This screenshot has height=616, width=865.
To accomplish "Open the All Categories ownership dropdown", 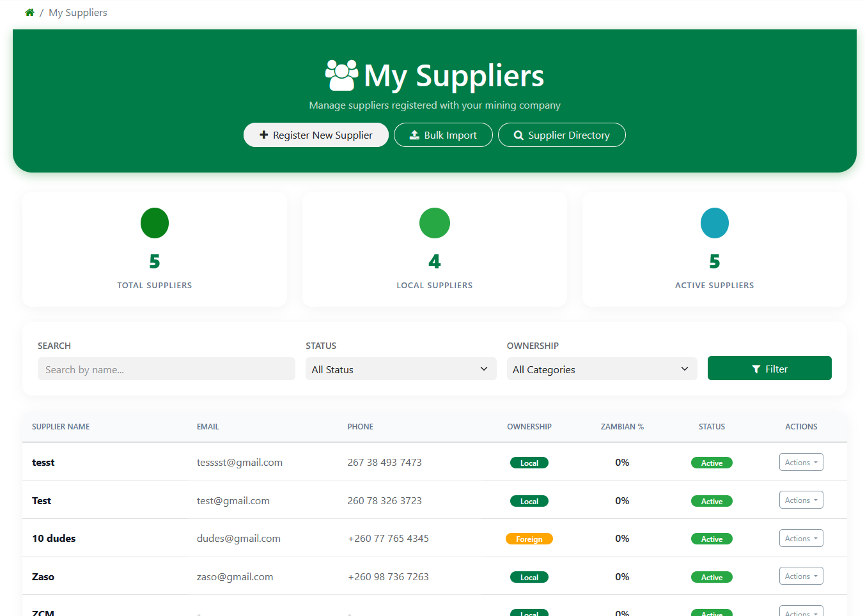I will [602, 369].
